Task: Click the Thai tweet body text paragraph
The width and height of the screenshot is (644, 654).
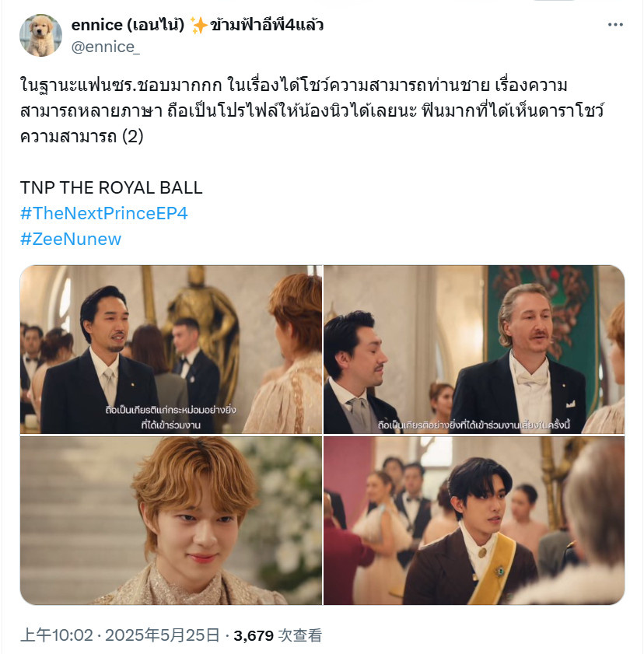Action: click(x=312, y=110)
